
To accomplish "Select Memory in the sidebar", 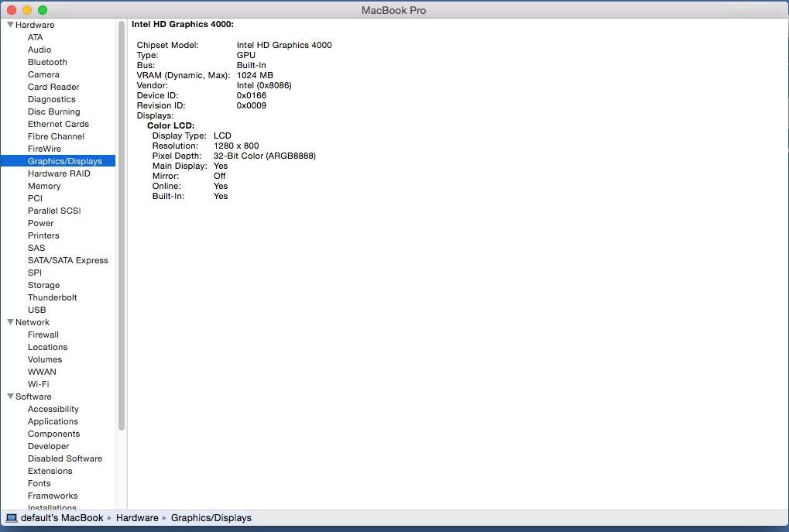I will (44, 186).
